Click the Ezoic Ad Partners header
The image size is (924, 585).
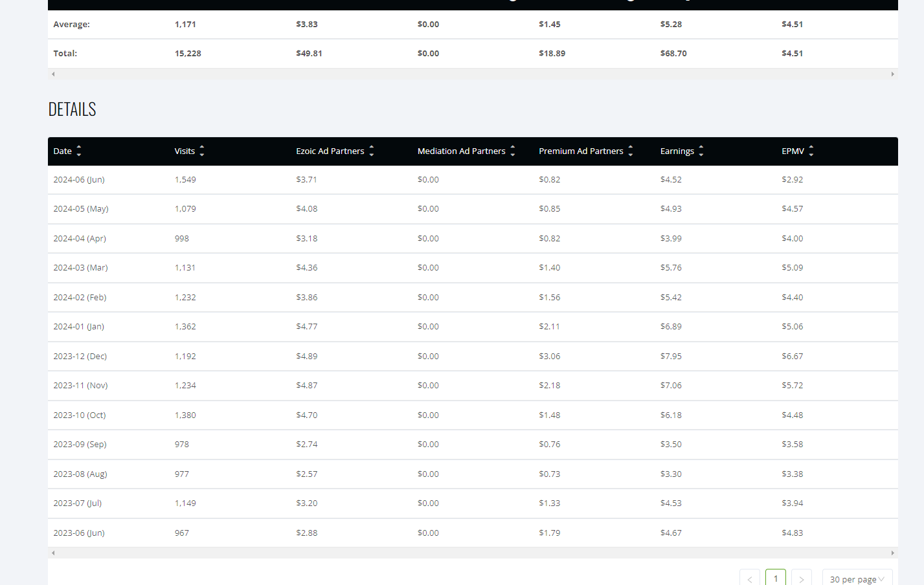tap(330, 151)
